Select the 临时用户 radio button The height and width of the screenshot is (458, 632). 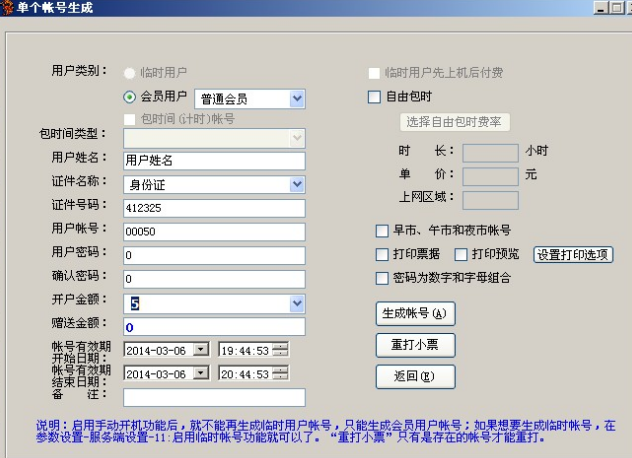[129, 73]
